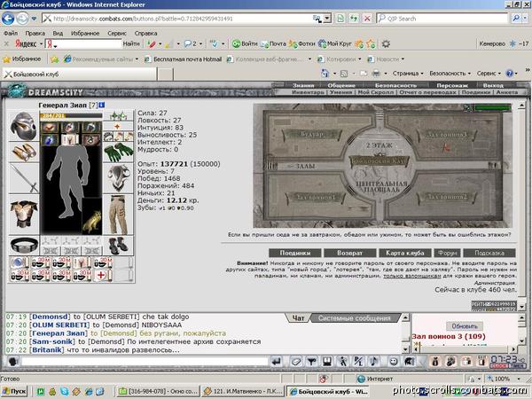Click the boots equipment slot
Viewport: 532px width, 399px height.
pos(119,246)
